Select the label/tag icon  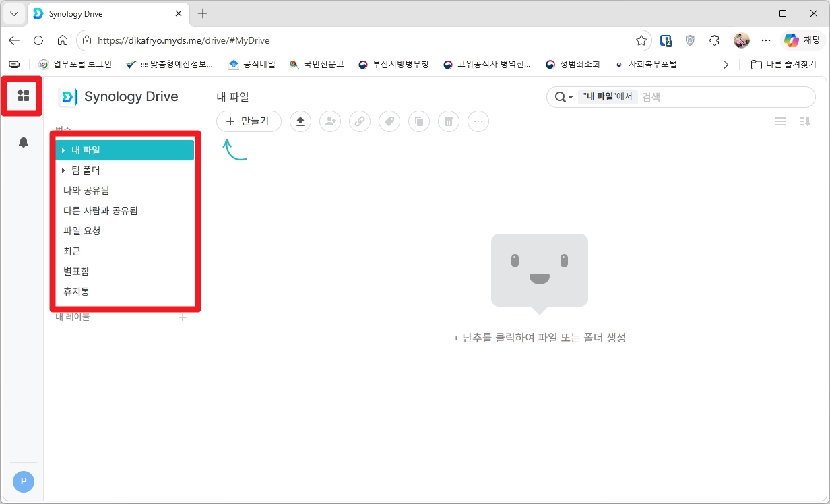click(389, 121)
